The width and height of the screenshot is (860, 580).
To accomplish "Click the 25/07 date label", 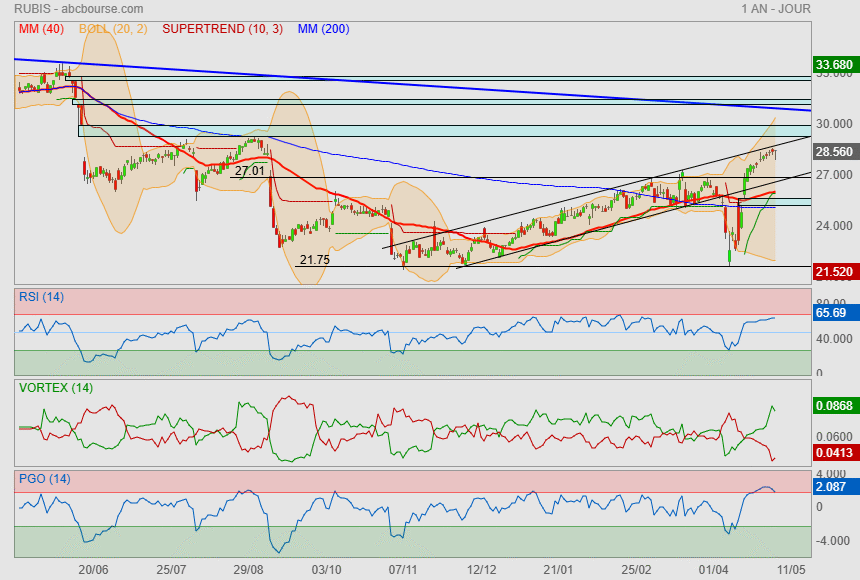I will pos(171,570).
